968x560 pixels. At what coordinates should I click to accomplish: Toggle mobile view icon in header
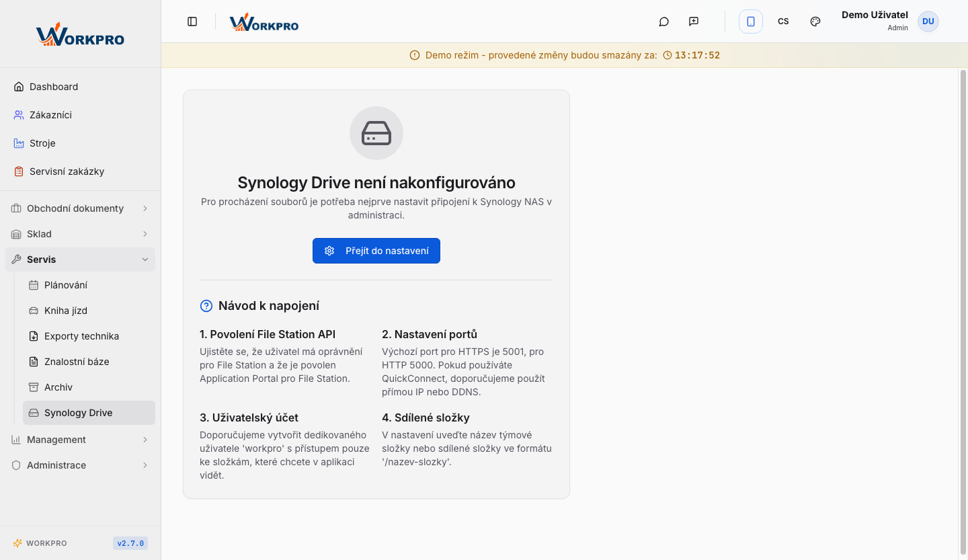tap(751, 22)
